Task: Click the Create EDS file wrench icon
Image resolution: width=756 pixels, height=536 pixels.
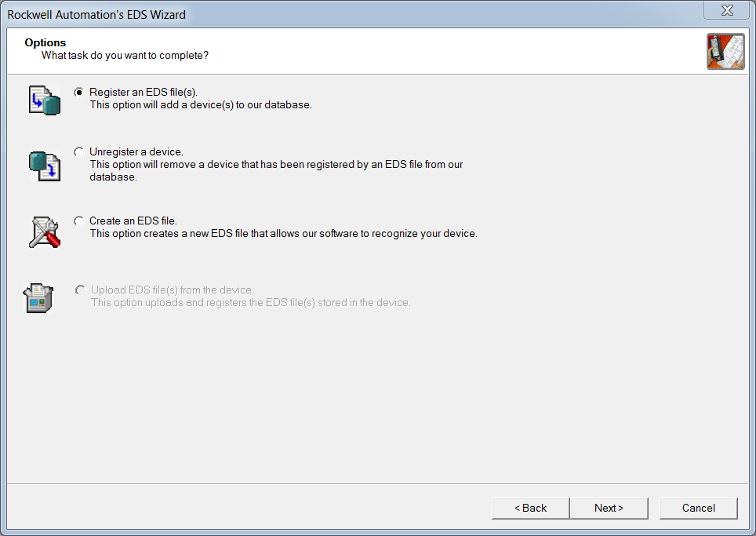Action: click(x=44, y=232)
